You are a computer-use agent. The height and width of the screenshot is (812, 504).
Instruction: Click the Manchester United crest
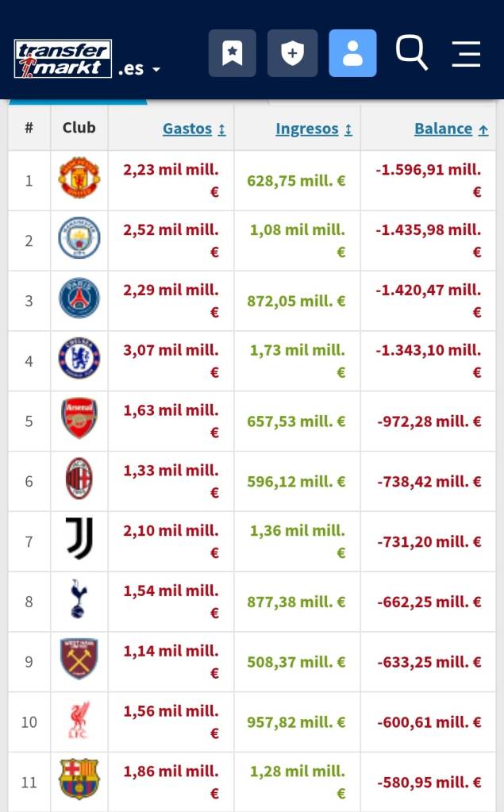pos(79,178)
